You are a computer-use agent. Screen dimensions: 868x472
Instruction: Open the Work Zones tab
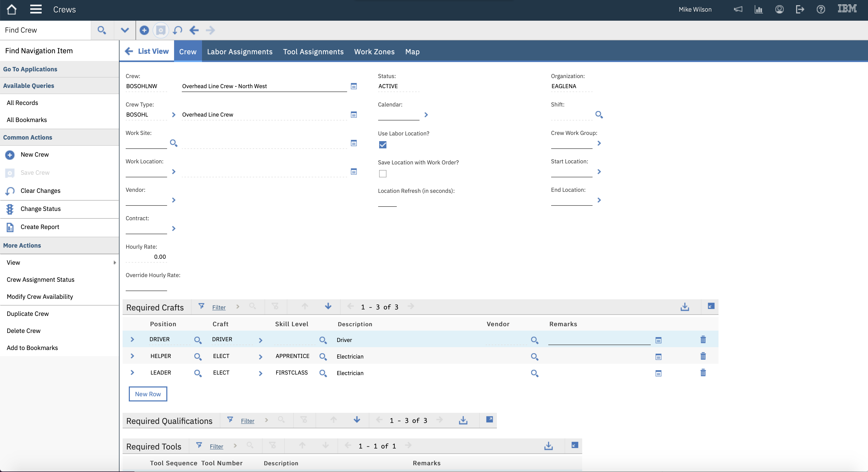(x=374, y=51)
